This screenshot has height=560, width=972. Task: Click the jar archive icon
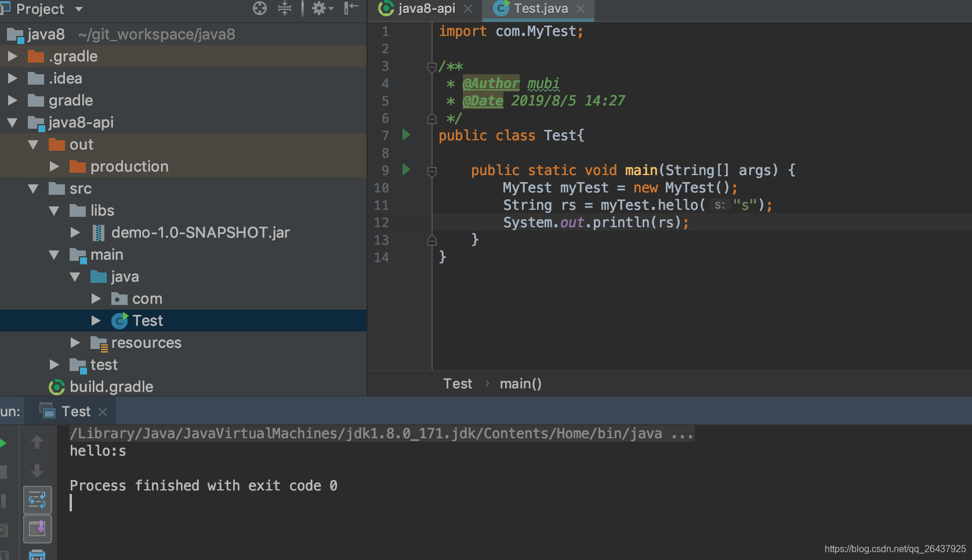coord(99,232)
